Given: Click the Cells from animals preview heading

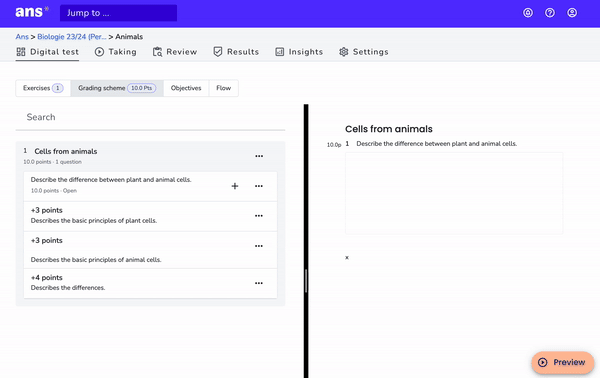Looking at the screenshot, I should click(389, 129).
